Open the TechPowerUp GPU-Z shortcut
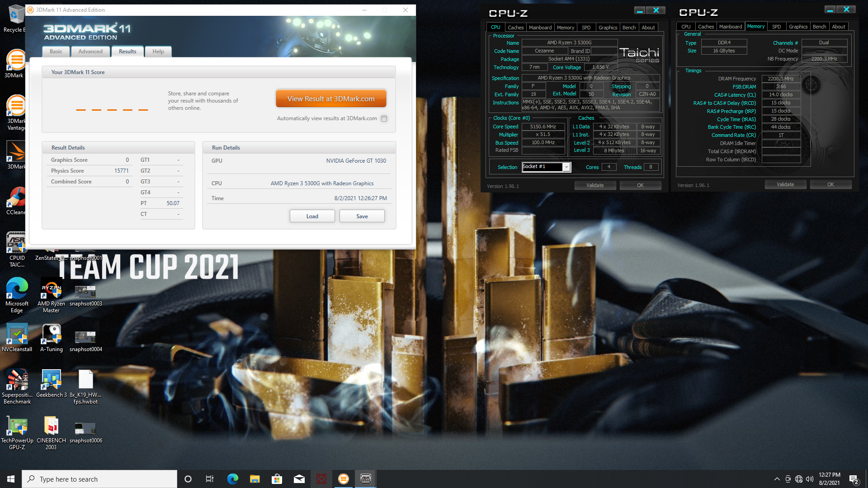Screen dimensions: 868x488 [x=17, y=432]
